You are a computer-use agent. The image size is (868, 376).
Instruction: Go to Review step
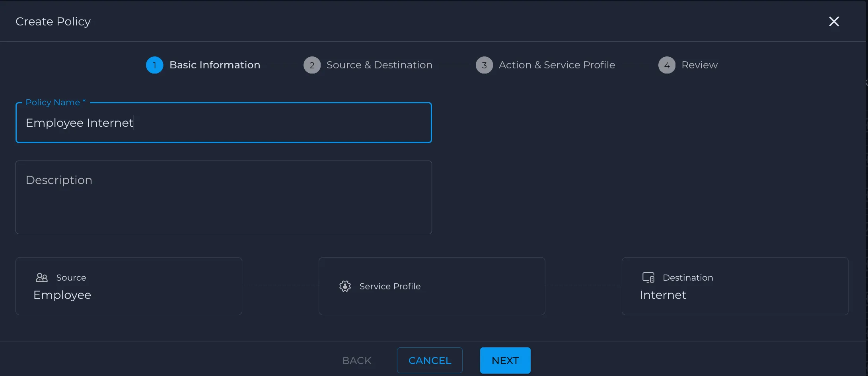699,65
